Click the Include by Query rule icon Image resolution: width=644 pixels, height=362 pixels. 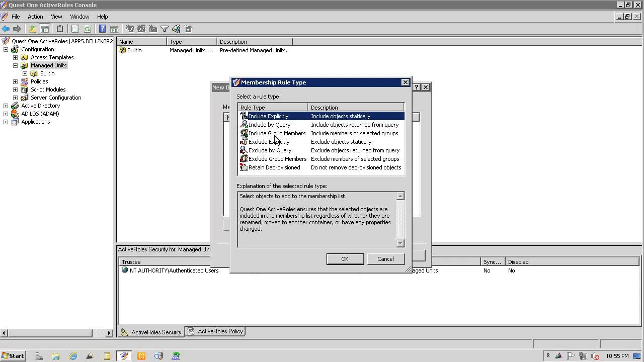244,125
